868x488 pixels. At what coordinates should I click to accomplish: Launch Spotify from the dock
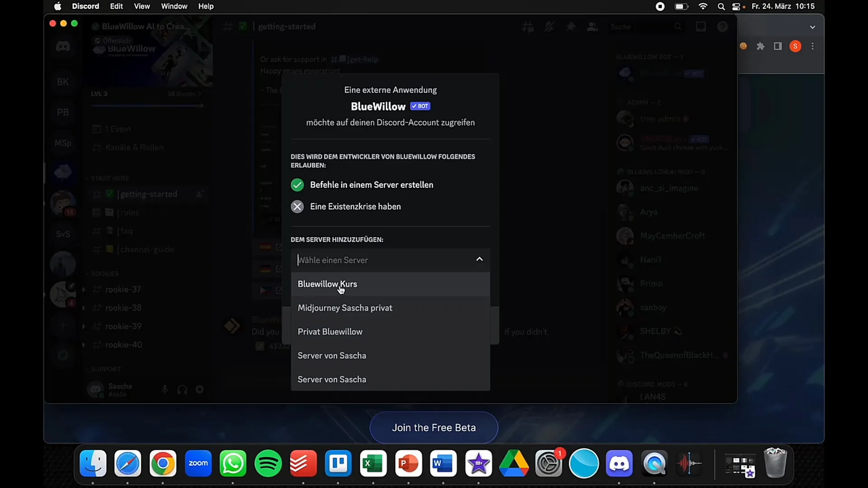[x=268, y=464]
